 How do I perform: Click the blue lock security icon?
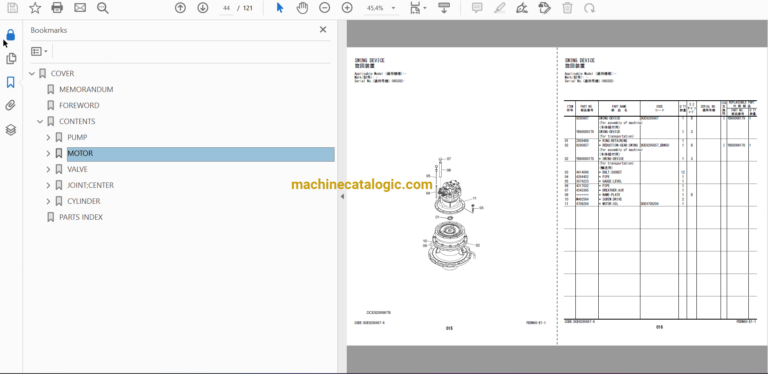[x=11, y=35]
